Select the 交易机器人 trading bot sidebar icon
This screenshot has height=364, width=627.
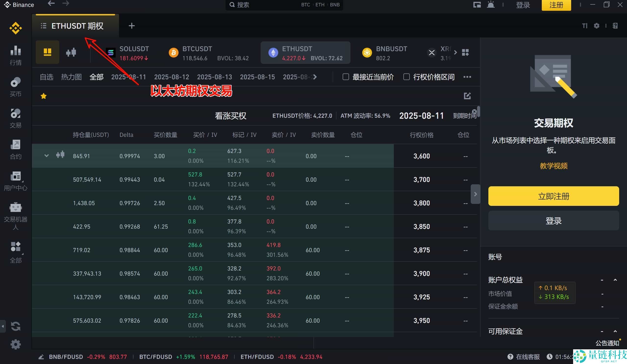(15, 208)
